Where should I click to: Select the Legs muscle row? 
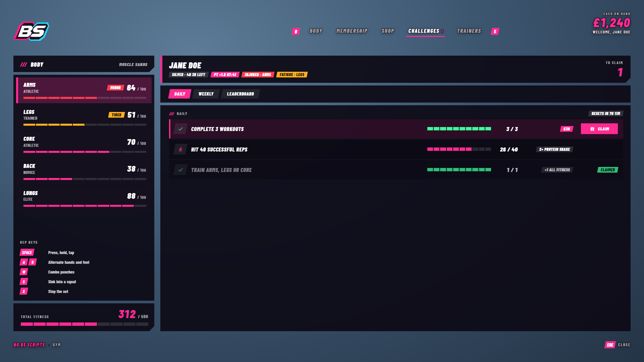[84, 117]
